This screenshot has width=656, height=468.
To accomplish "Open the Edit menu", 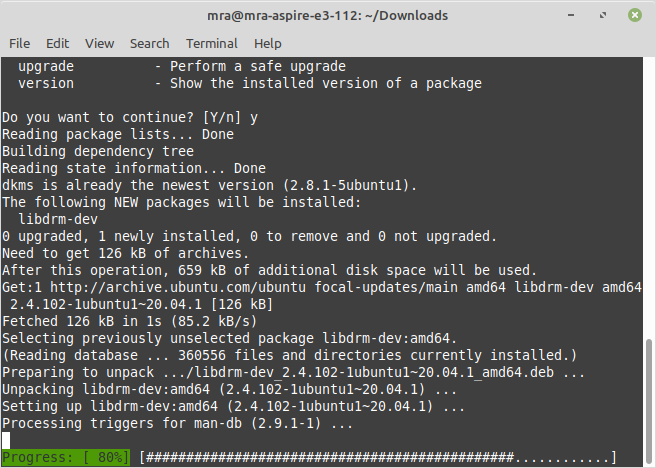I will click(x=57, y=43).
